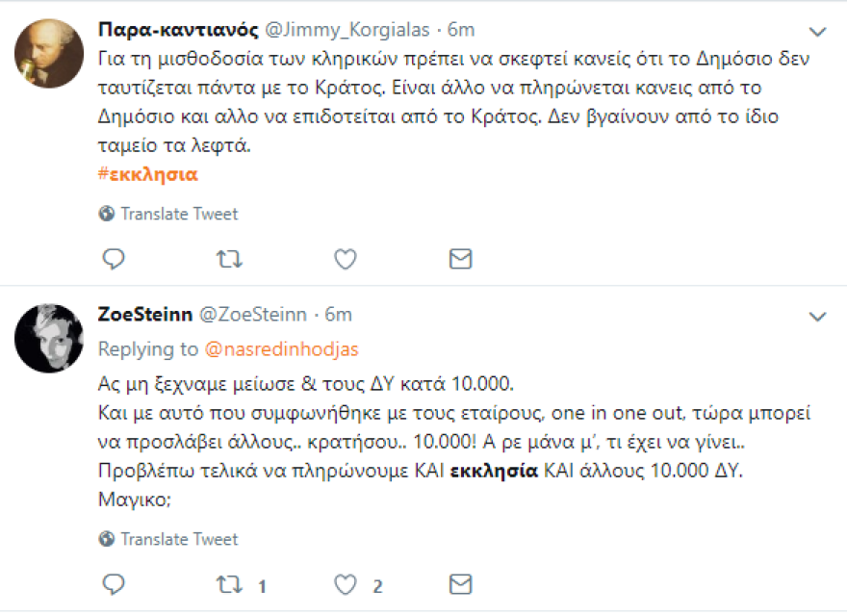The image size is (847, 616).
Task: Open the options menu on ZoeSteinn's tweet
Action: click(x=819, y=315)
